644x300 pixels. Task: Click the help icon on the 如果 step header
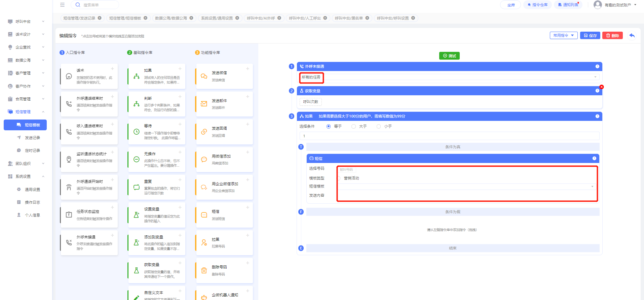click(x=597, y=116)
